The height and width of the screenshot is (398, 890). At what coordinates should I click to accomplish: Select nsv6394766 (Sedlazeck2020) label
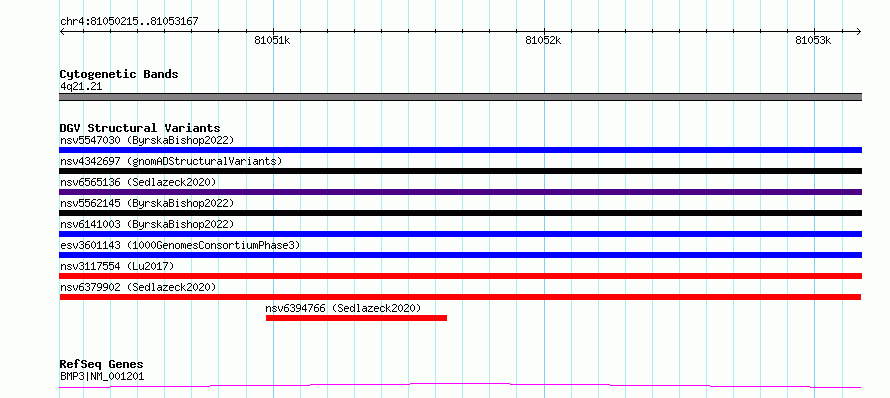[343, 308]
